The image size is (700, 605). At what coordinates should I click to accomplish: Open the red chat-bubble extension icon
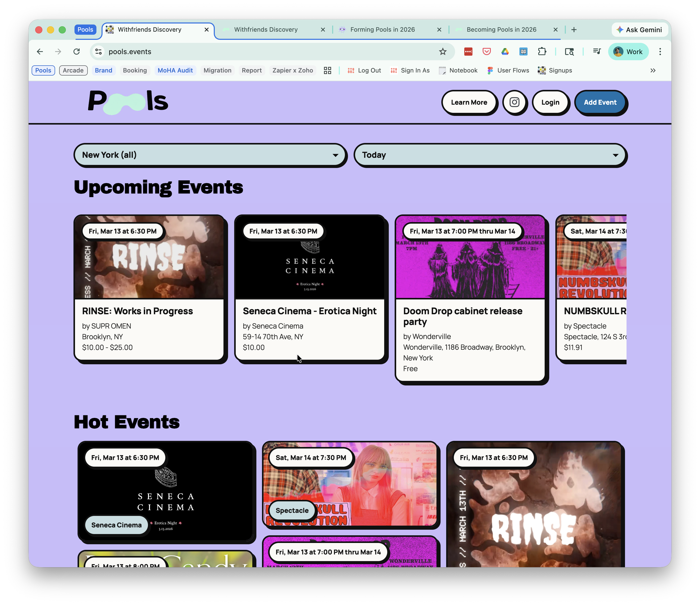point(468,51)
